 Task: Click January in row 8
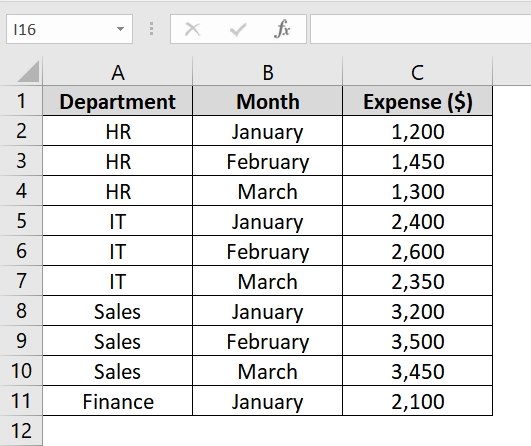(268, 311)
